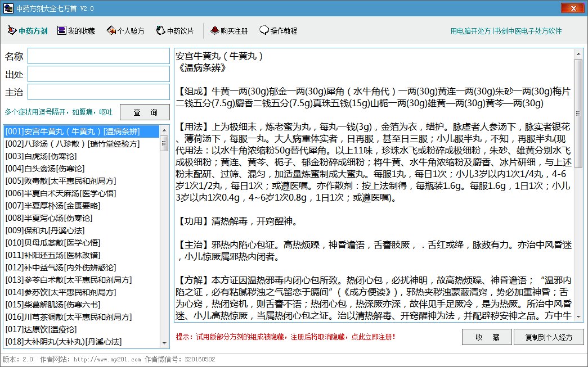Click the 《温病条辨》 source line
The width and height of the screenshot is (588, 367).
[201, 68]
